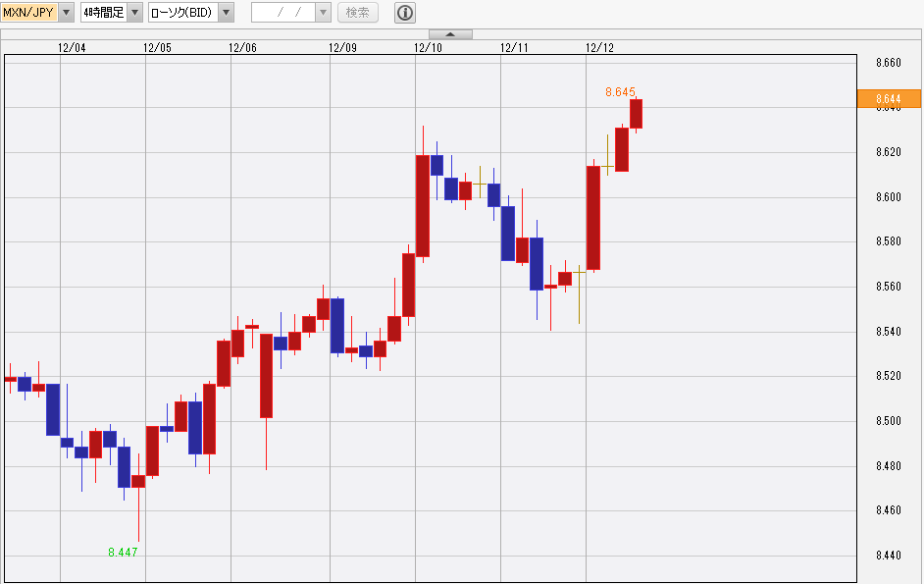Click the yellow doji candle wick
This screenshot has width=924, height=584.
coord(579,294)
